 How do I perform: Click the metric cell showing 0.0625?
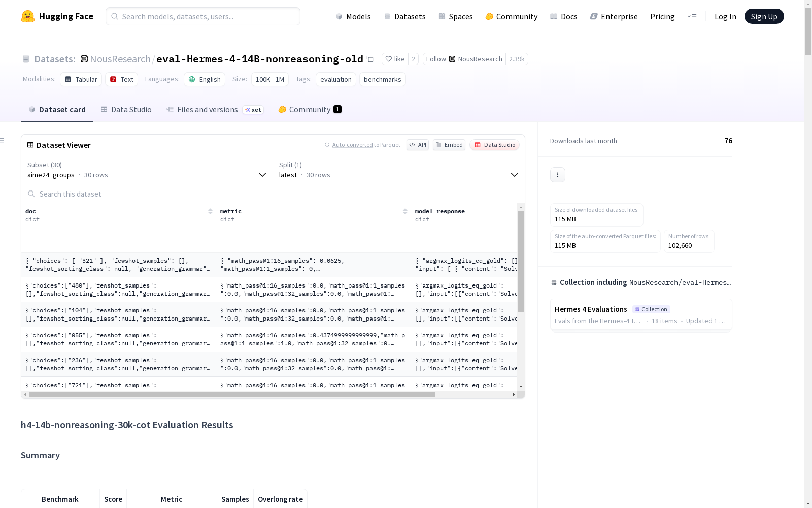(x=314, y=265)
